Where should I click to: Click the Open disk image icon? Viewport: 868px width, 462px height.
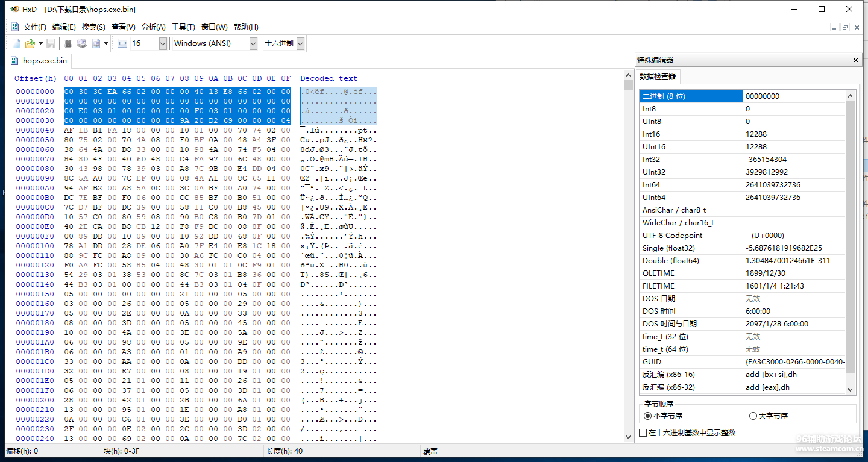point(96,43)
